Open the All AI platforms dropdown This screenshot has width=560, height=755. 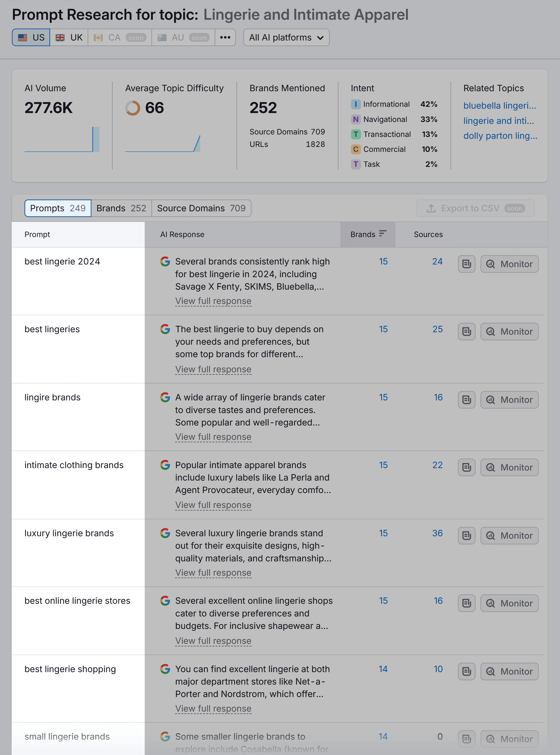(x=286, y=37)
